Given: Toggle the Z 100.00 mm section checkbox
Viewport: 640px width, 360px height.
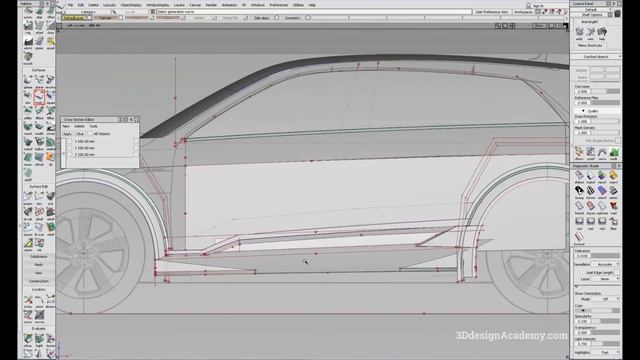Looking at the screenshot, I should point(70,155).
